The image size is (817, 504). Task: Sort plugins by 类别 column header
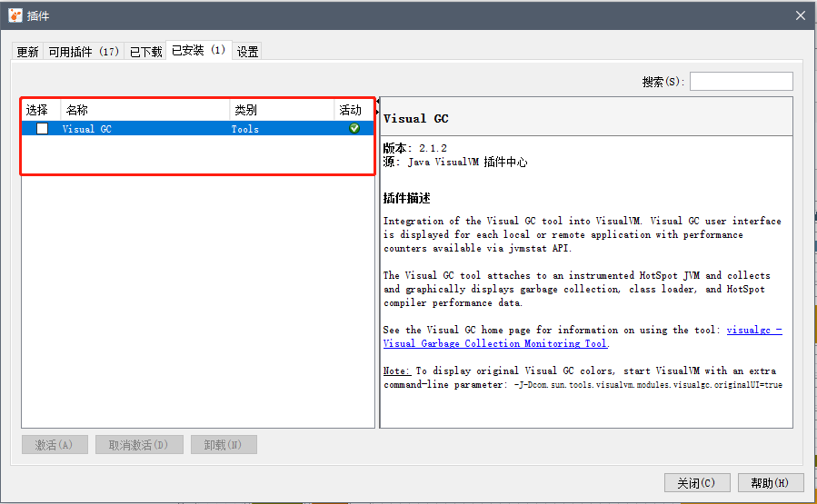click(x=282, y=110)
